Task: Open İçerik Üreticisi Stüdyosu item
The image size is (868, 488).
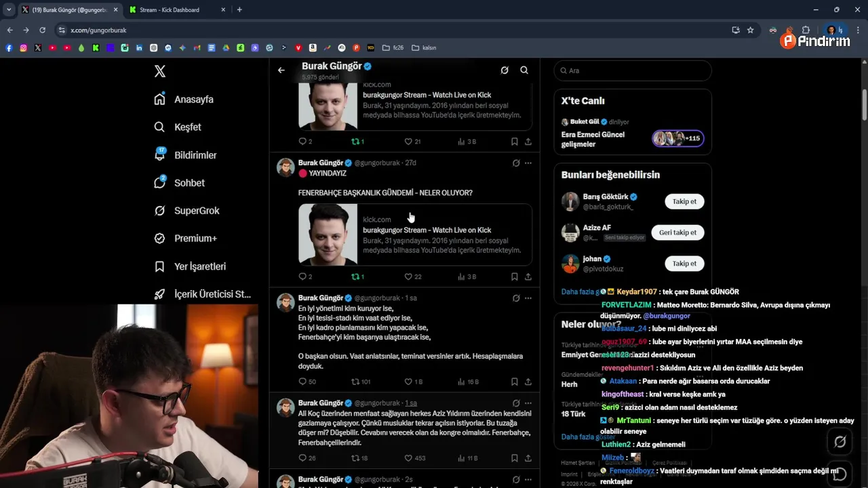Action: (x=202, y=294)
